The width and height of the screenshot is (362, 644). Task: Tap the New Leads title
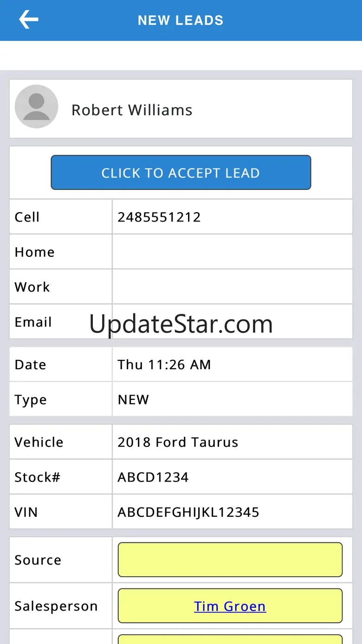coord(181,20)
